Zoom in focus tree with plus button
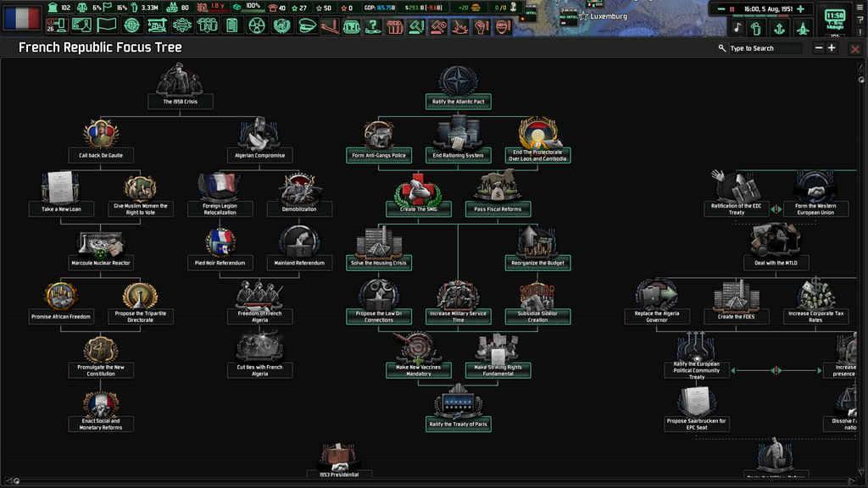 832,48
